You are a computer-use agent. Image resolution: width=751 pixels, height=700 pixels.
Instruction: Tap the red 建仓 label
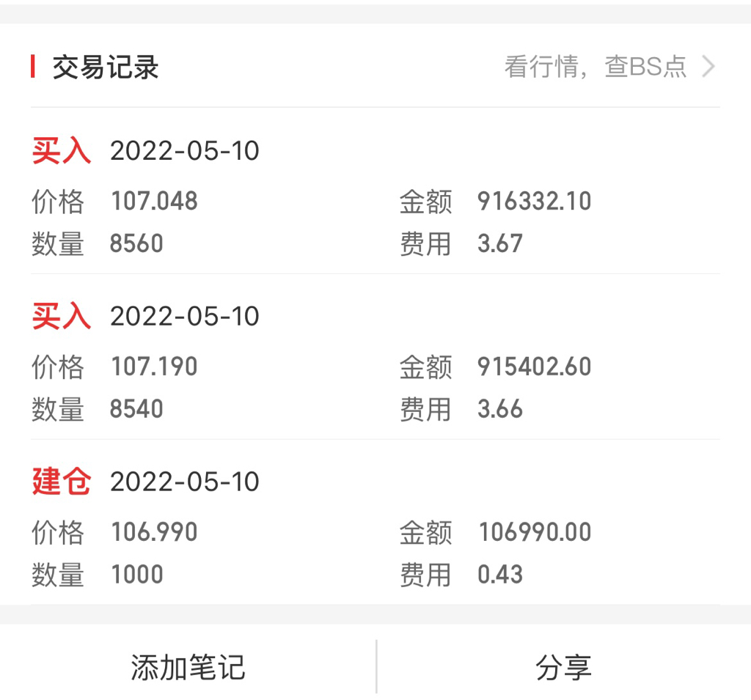tap(62, 482)
